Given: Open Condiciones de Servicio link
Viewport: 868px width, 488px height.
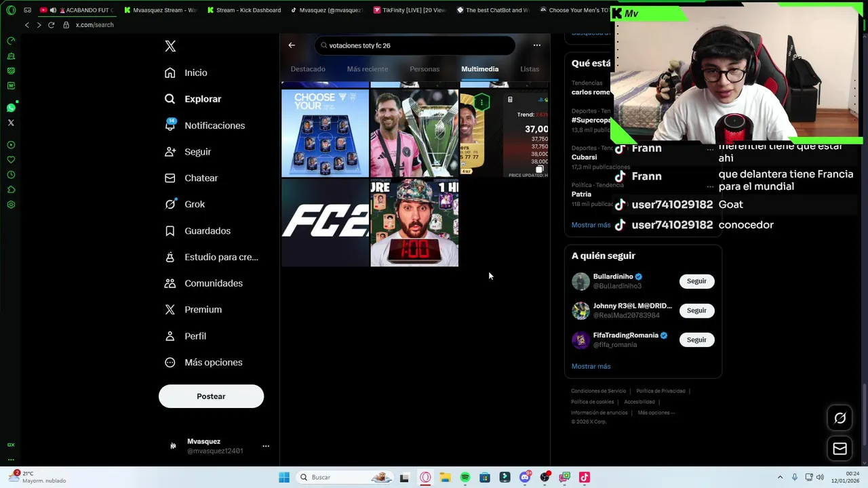Looking at the screenshot, I should tap(598, 391).
